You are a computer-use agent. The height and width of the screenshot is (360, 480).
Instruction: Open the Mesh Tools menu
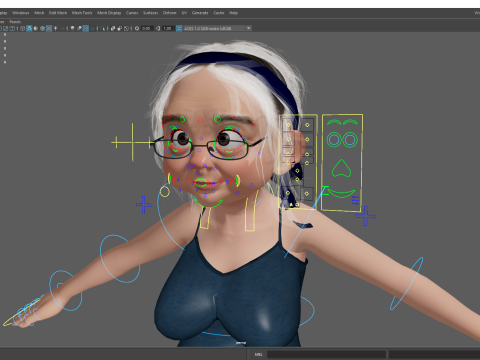coord(82,13)
